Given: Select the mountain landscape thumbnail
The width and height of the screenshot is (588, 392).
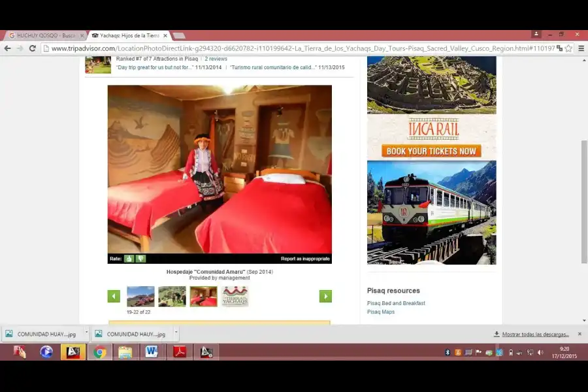Looking at the screenshot, I should (x=140, y=297).
